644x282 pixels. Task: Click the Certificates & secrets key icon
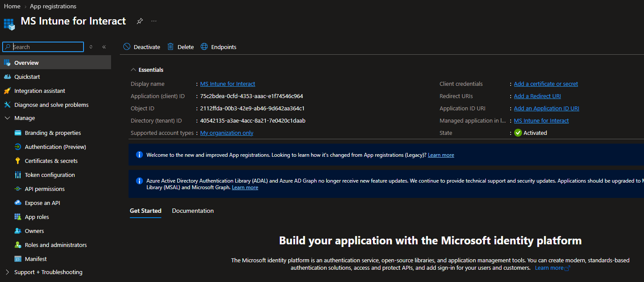click(18, 161)
